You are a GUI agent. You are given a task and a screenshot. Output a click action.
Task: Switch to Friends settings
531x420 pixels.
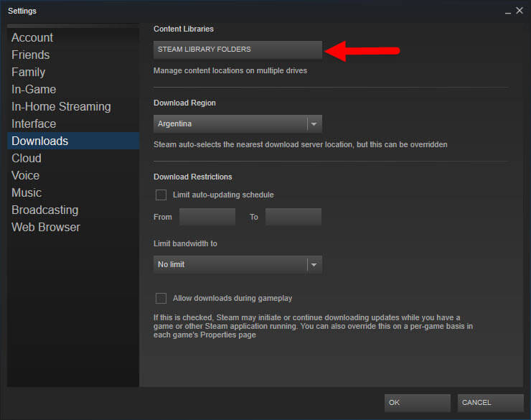[x=73, y=55]
